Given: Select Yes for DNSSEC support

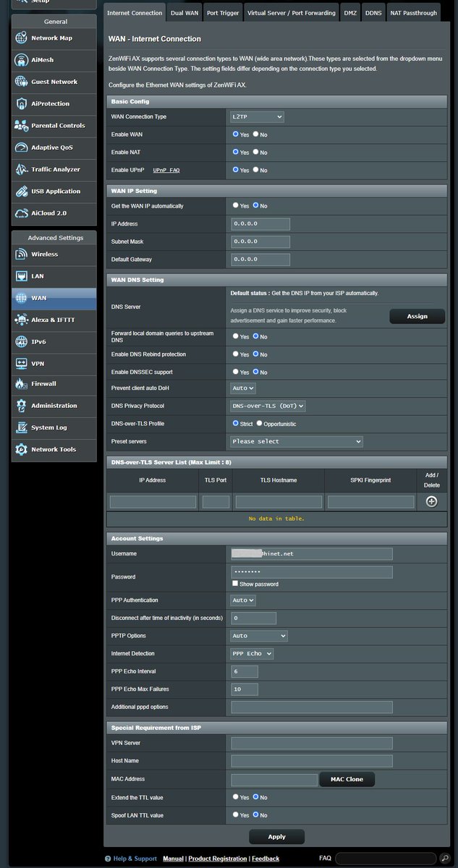Looking at the screenshot, I should click(236, 372).
